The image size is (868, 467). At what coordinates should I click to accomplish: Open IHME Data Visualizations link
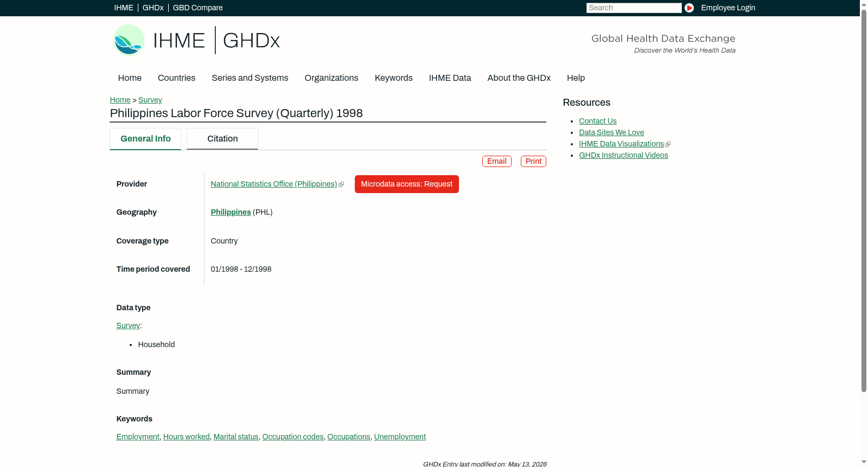click(x=622, y=144)
